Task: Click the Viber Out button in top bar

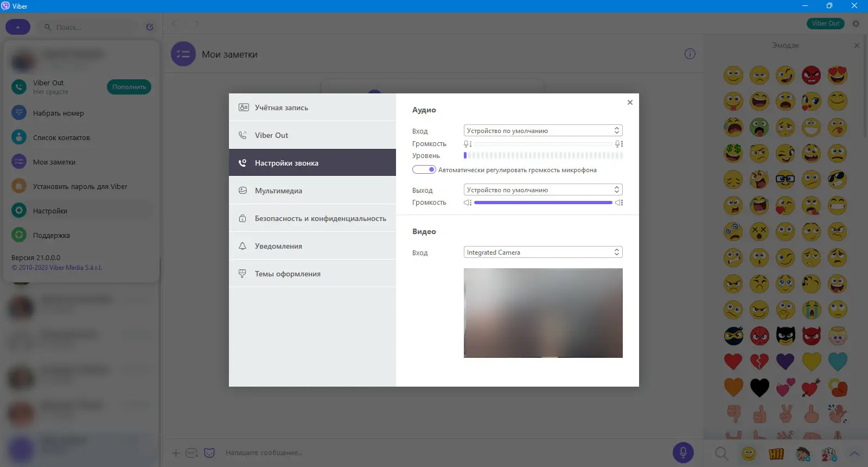Action: point(826,23)
